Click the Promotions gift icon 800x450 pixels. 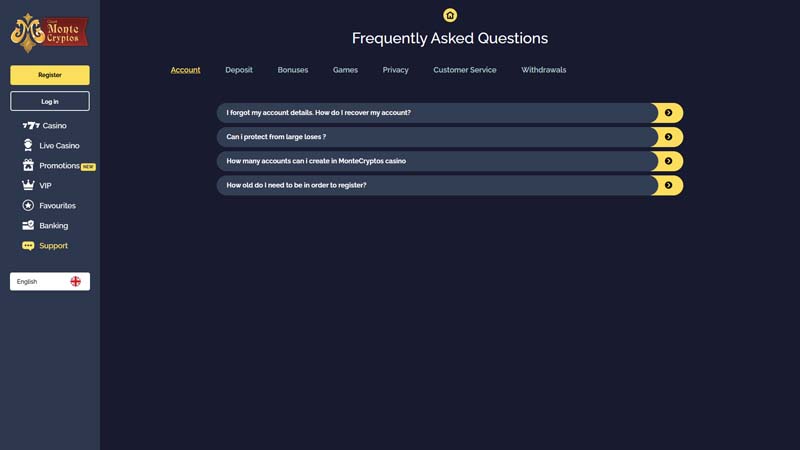click(28, 166)
